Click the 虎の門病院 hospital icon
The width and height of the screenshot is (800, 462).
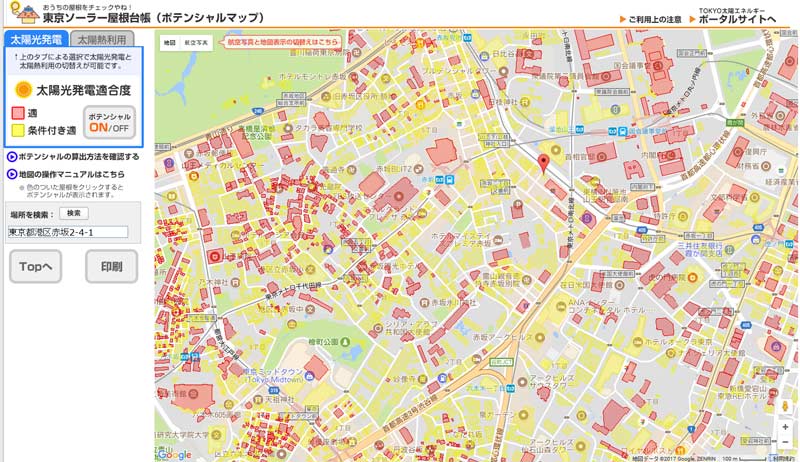pos(692,277)
